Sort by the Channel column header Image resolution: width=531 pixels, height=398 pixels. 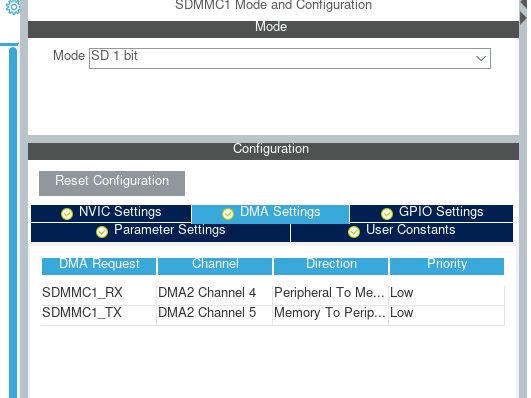tap(215, 266)
